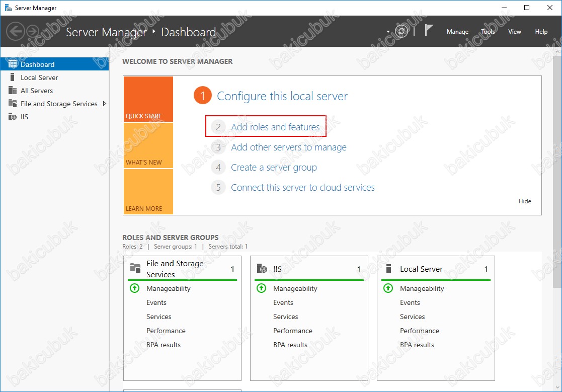Open Events in IIS tile
This screenshot has width=562, height=392.
[x=283, y=302]
